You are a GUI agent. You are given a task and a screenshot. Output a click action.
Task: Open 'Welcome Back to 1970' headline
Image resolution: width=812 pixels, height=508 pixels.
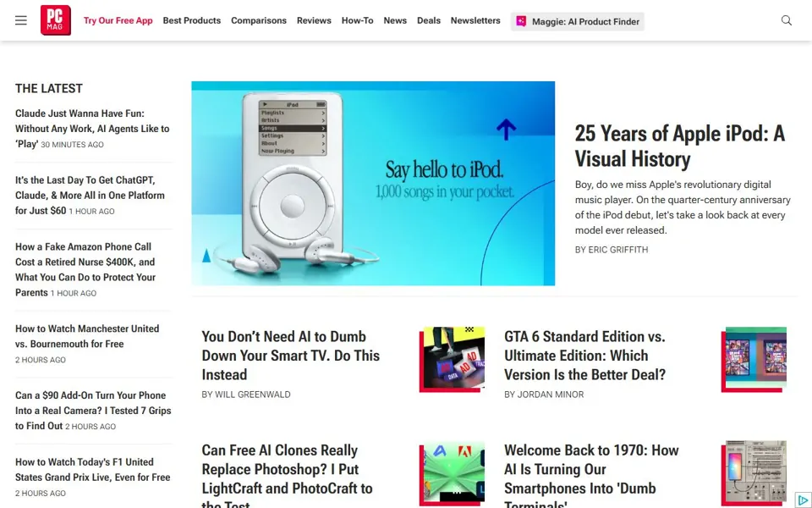[591, 476]
